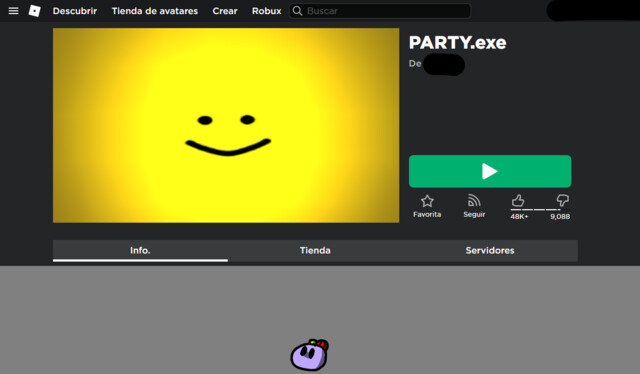
Task: Switch to the Servidores tab
Action: coord(490,251)
